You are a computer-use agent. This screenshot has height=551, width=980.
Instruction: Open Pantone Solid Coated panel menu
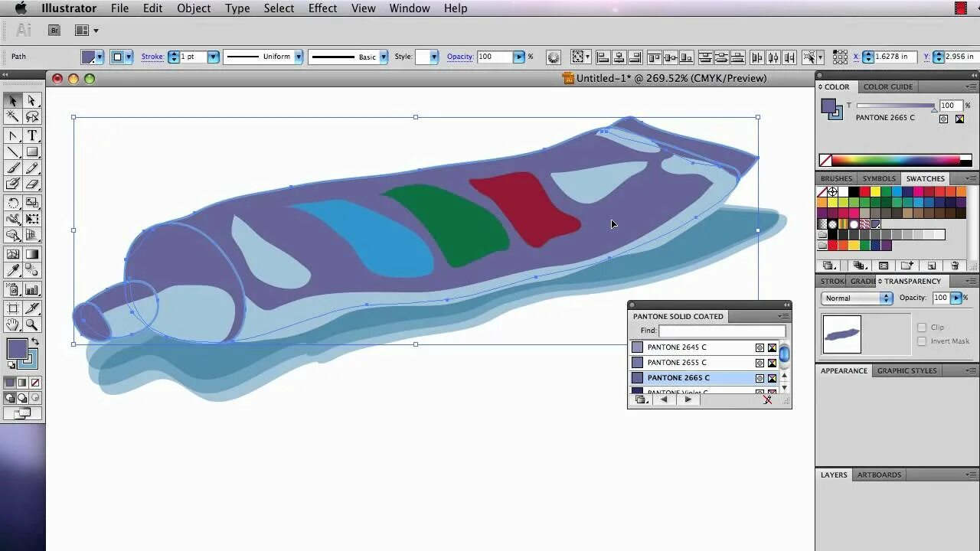[x=783, y=316]
